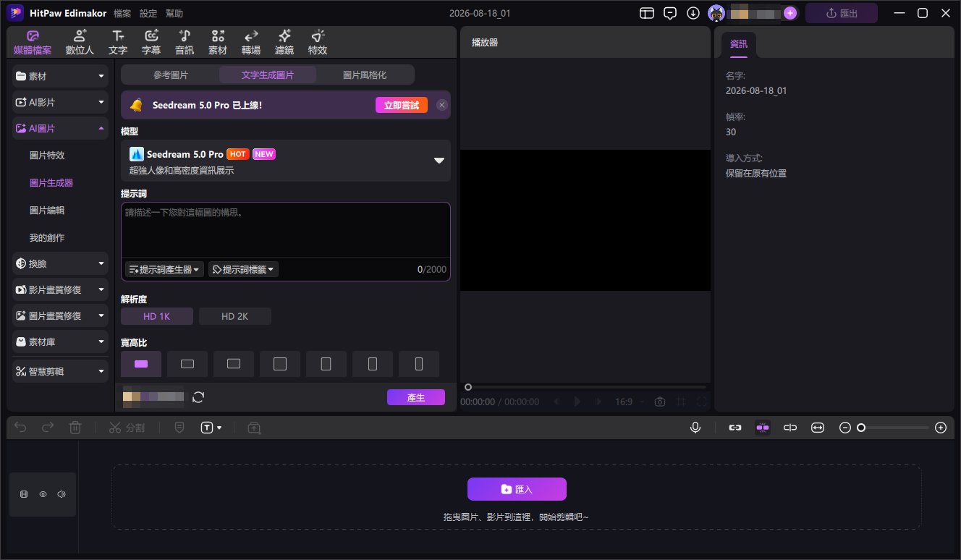Image resolution: width=961 pixels, height=560 pixels.
Task: Expand the AI影片 sidebar group
Action: (x=61, y=102)
